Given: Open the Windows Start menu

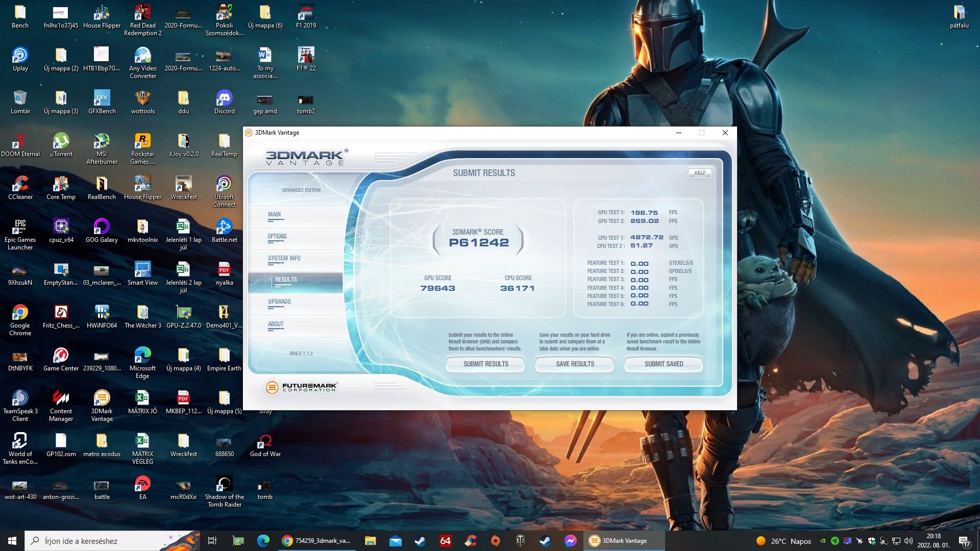Looking at the screenshot, I should [x=12, y=541].
